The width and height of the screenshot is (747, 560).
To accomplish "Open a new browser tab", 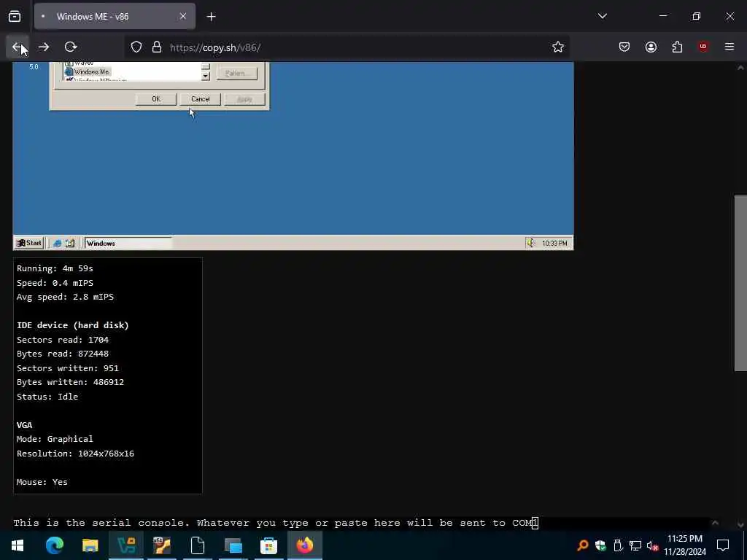I will pos(211,17).
